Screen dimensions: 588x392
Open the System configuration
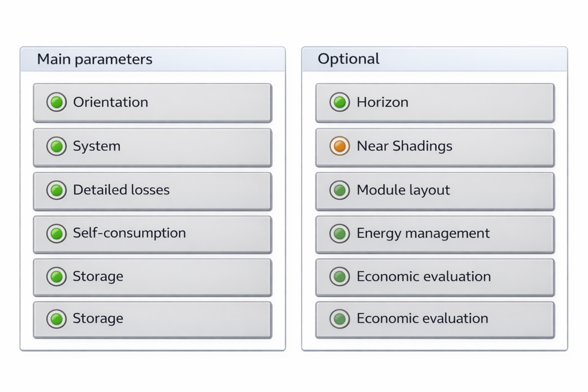[152, 146]
